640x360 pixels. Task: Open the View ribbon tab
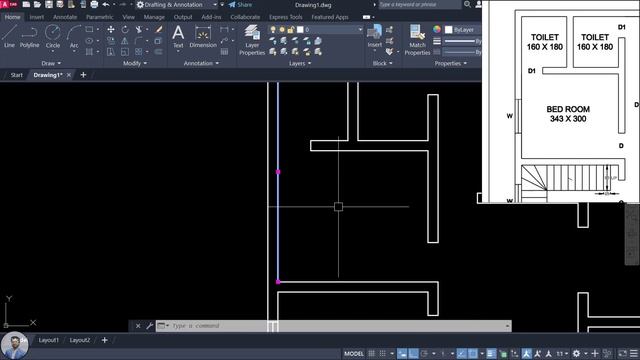[129, 17]
